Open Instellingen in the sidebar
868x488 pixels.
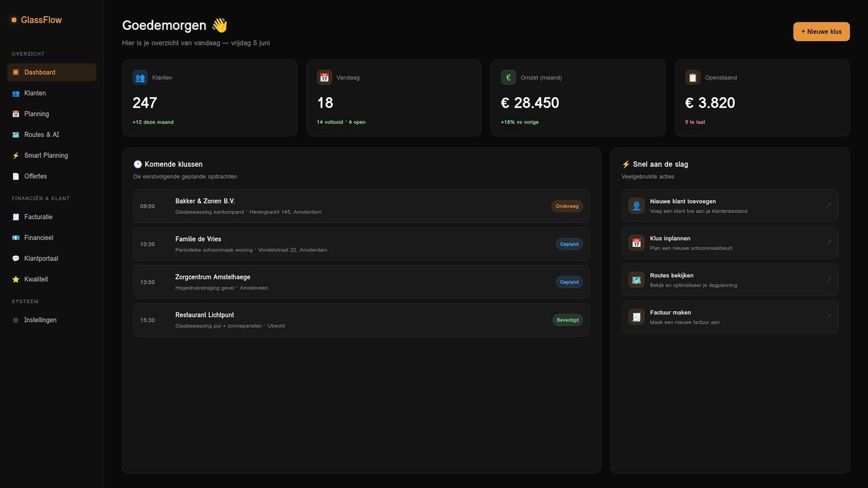(52, 320)
